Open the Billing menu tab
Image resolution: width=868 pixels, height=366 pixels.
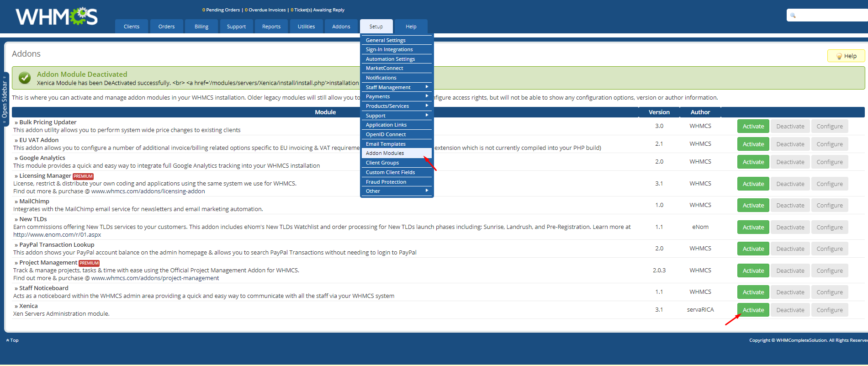pyautogui.click(x=201, y=27)
